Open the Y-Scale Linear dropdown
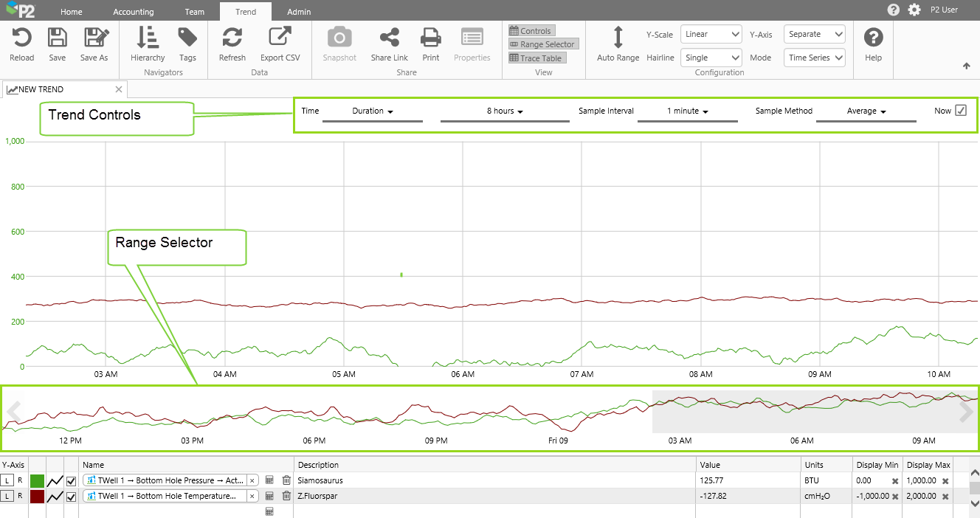 [x=711, y=35]
